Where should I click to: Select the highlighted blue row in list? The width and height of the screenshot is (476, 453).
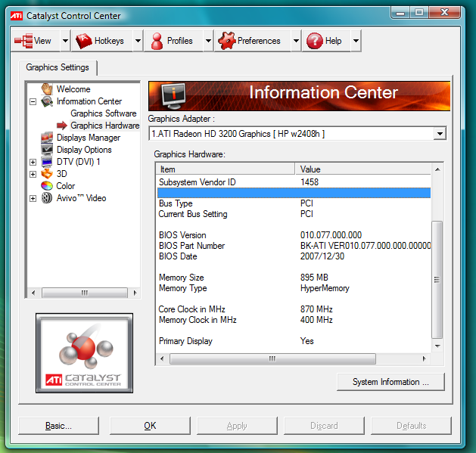pos(294,193)
